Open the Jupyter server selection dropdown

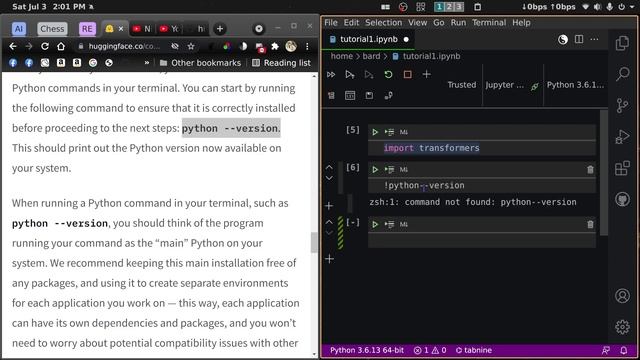point(504,85)
